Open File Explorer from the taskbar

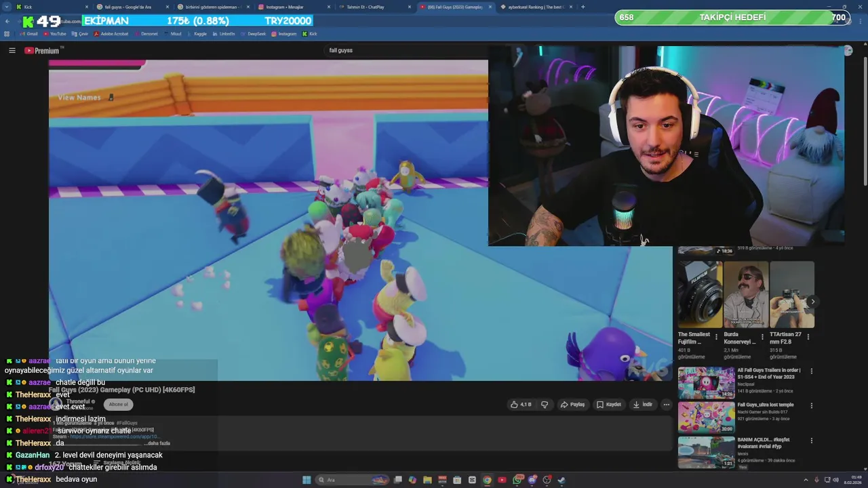pyautogui.click(x=427, y=480)
